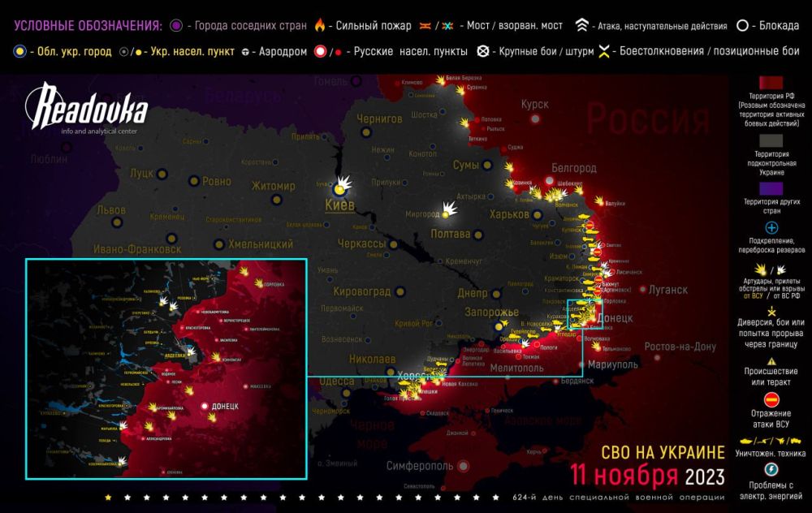Click the 624-й день caption text
The image size is (812, 513).
(x=618, y=497)
